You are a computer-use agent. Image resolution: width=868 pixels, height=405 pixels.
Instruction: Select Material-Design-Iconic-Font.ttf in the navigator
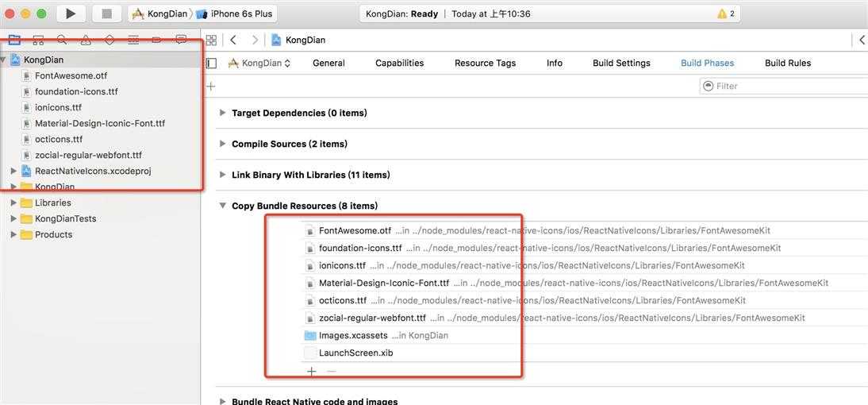(x=100, y=124)
